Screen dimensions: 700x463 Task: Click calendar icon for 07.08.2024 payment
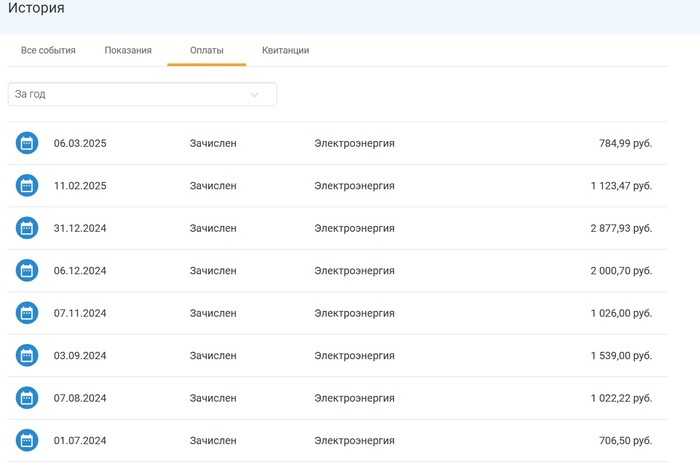point(27,398)
